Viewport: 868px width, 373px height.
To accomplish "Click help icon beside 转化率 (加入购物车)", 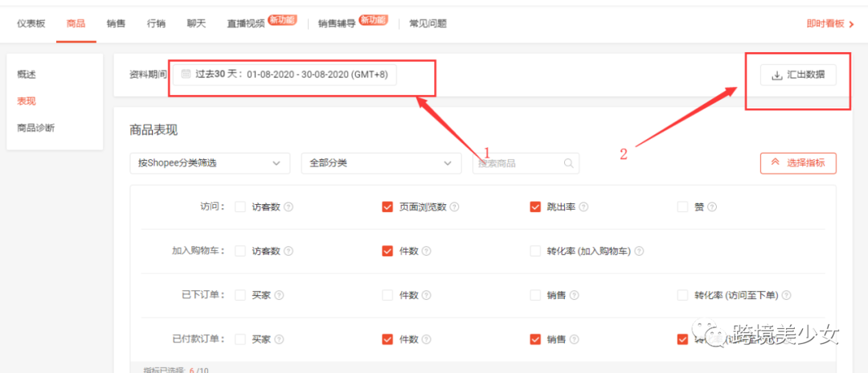I will point(640,252).
